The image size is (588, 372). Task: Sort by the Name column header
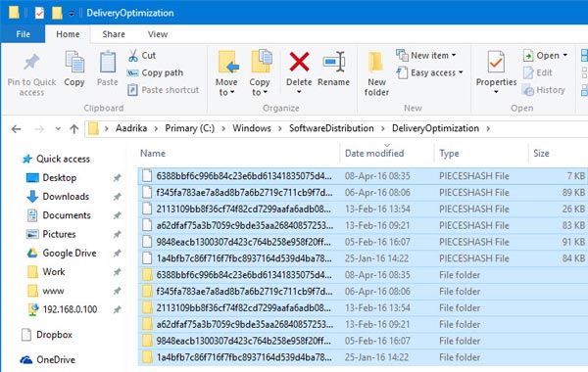click(x=238, y=154)
